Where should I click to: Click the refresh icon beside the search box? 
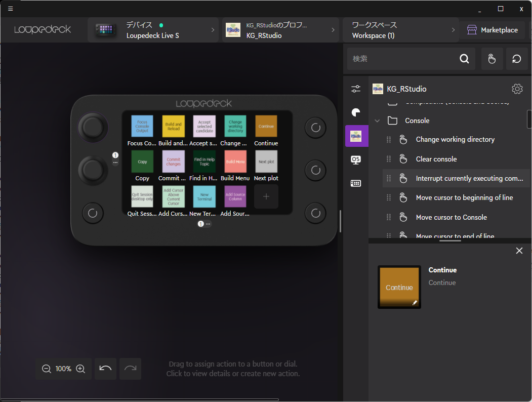(517, 59)
